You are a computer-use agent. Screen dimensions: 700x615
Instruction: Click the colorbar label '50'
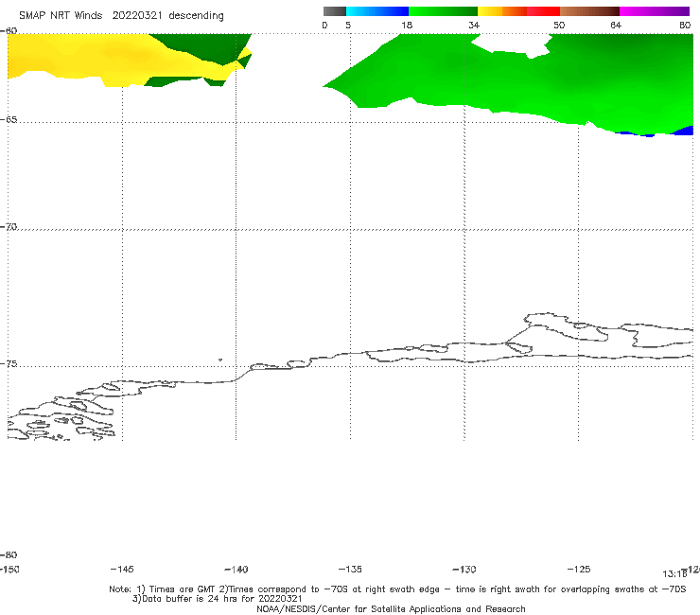(559, 26)
